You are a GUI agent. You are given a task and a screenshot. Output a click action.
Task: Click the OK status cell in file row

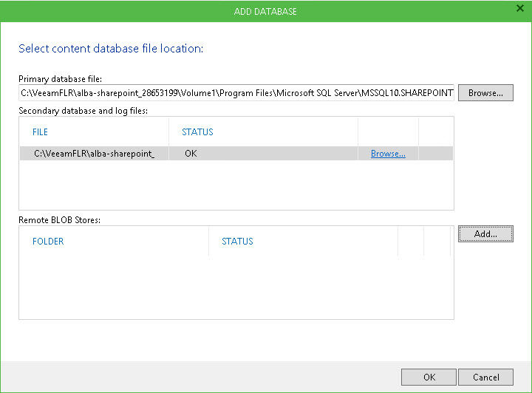point(191,154)
